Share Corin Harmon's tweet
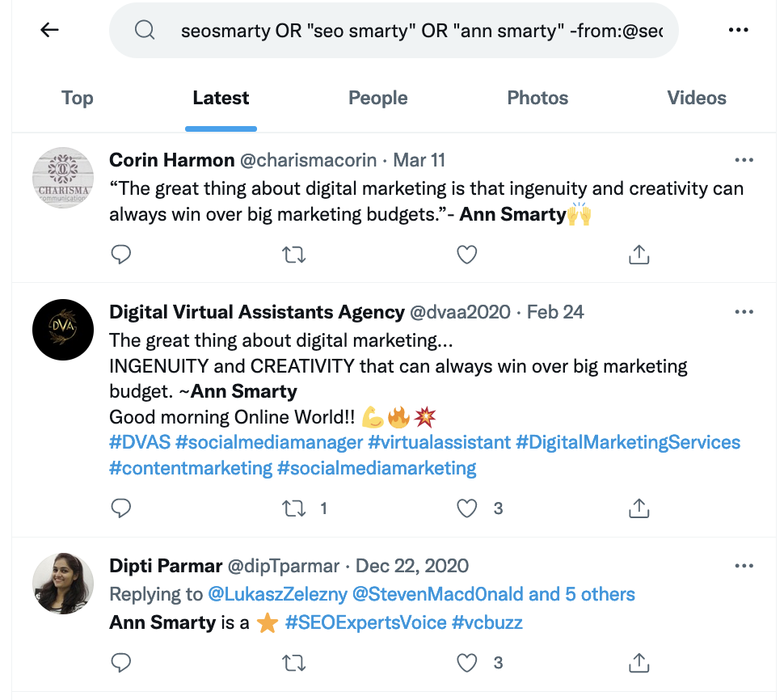784x700 pixels. click(x=639, y=255)
